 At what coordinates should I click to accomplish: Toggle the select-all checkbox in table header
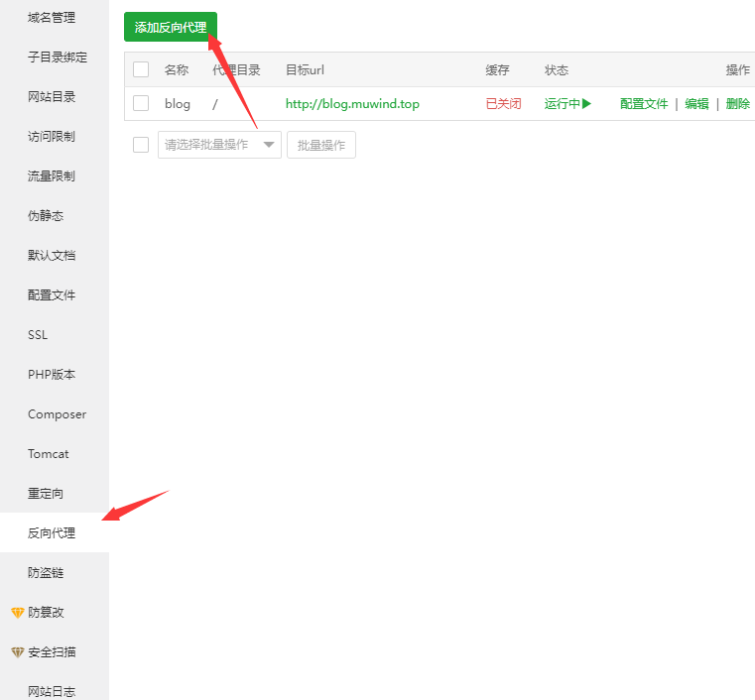pos(141,69)
